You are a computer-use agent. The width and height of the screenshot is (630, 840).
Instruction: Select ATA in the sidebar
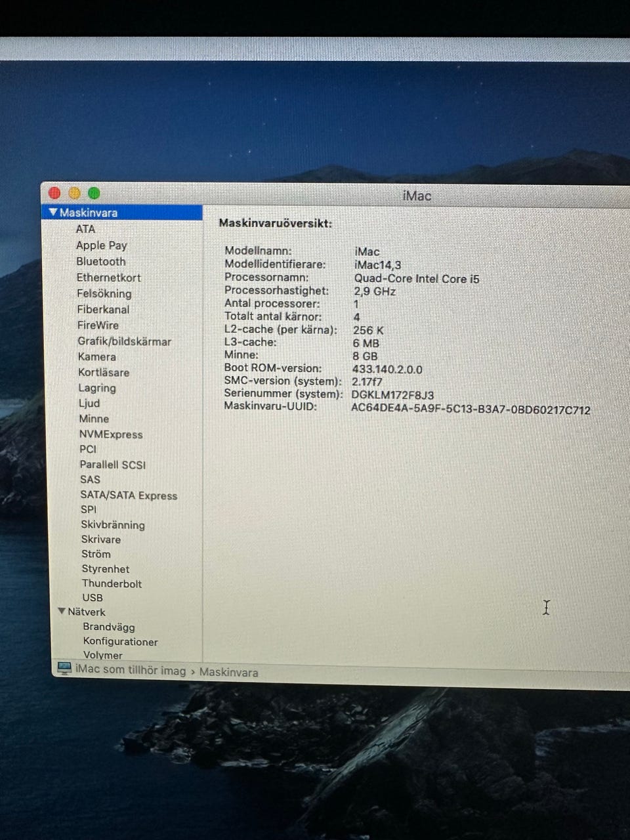(x=85, y=229)
